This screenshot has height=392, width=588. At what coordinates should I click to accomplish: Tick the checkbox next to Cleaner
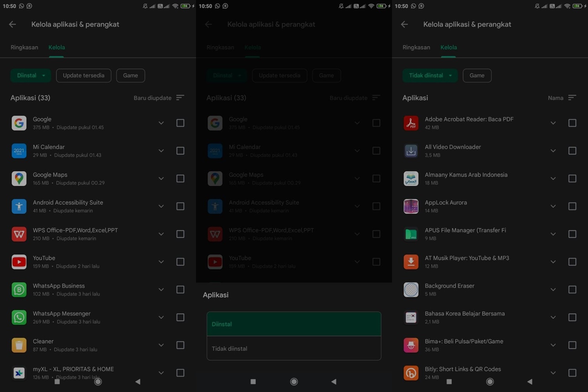tap(180, 345)
